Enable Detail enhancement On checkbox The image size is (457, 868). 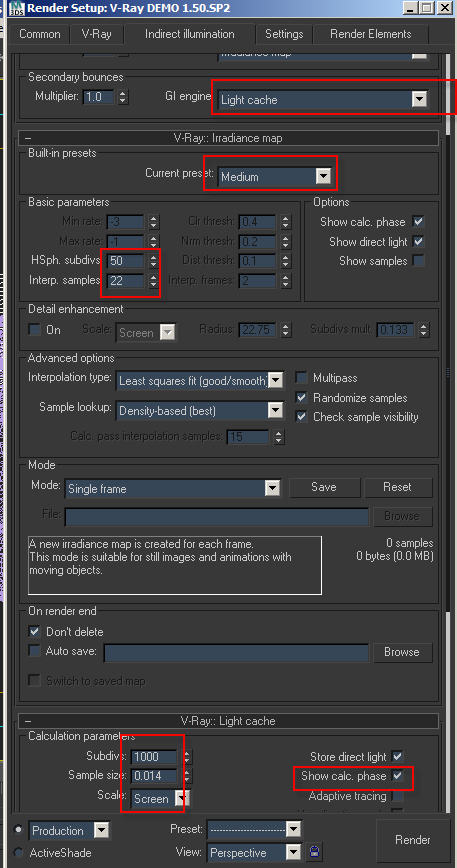pos(35,330)
